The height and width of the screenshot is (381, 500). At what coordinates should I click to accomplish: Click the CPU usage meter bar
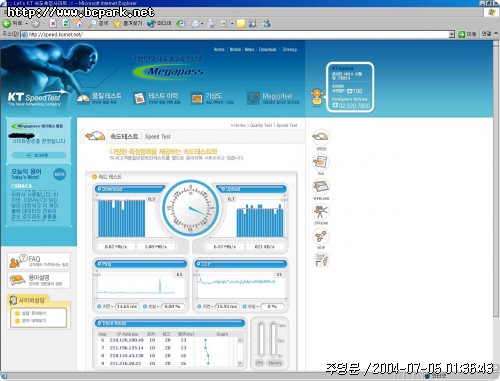261,339
